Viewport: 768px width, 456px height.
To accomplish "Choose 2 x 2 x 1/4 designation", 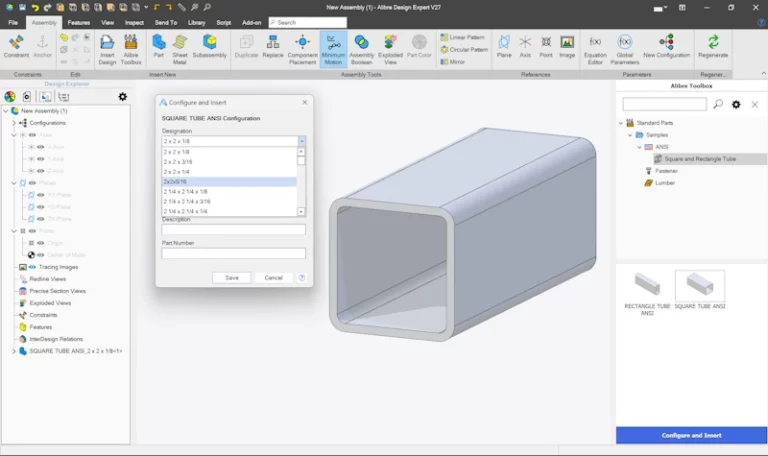I will tap(229, 172).
